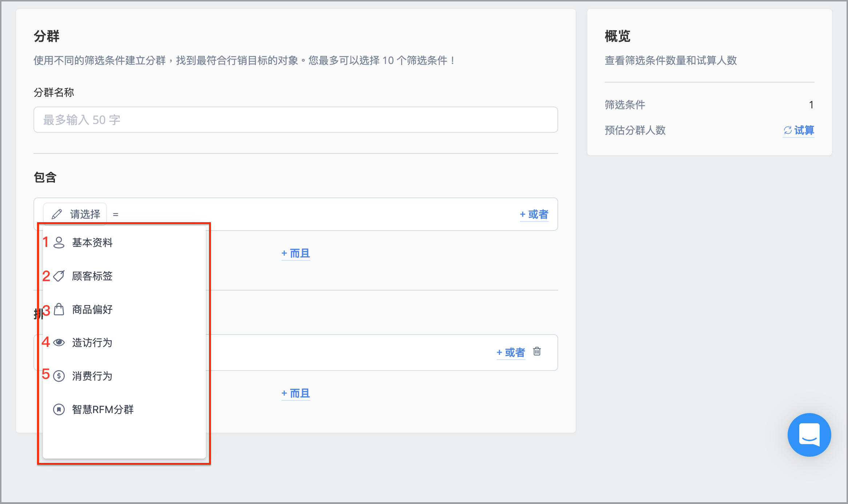Focus the 分群名称 input field
Screen dimensions: 848x504
tap(296, 120)
